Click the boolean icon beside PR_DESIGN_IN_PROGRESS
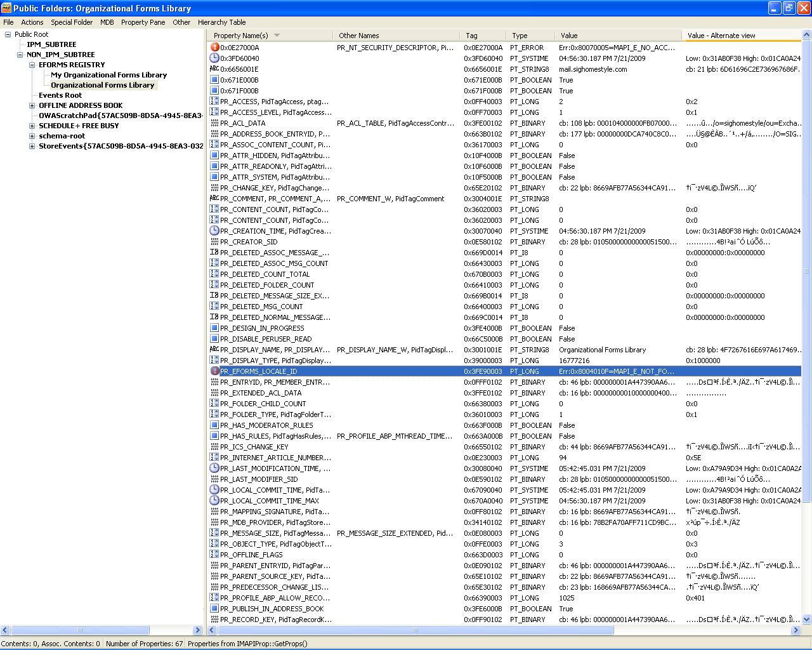Viewport: 812px width, 650px height. click(214, 328)
